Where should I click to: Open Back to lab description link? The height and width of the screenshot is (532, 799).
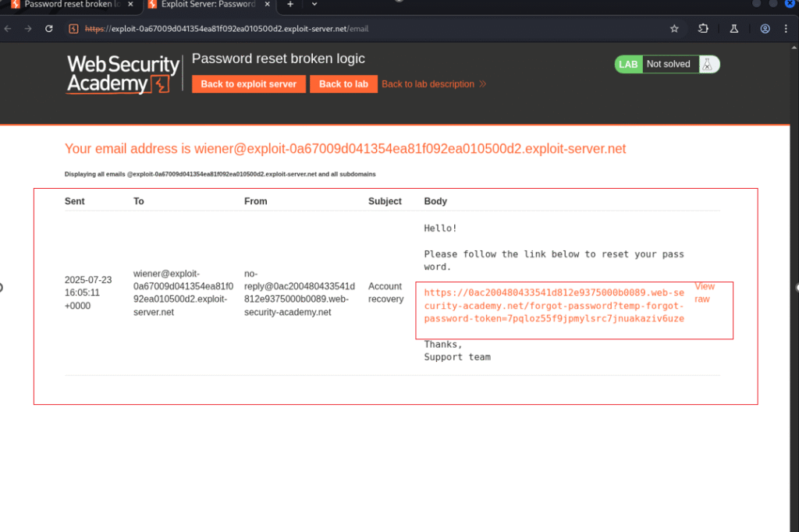434,84
